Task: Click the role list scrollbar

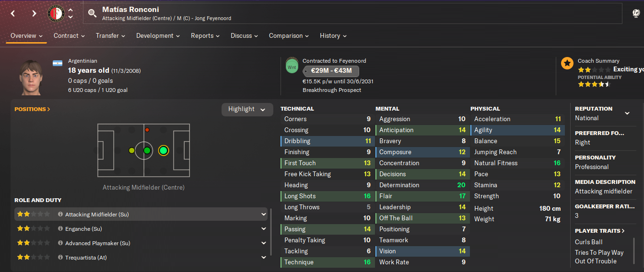Action: (x=271, y=232)
